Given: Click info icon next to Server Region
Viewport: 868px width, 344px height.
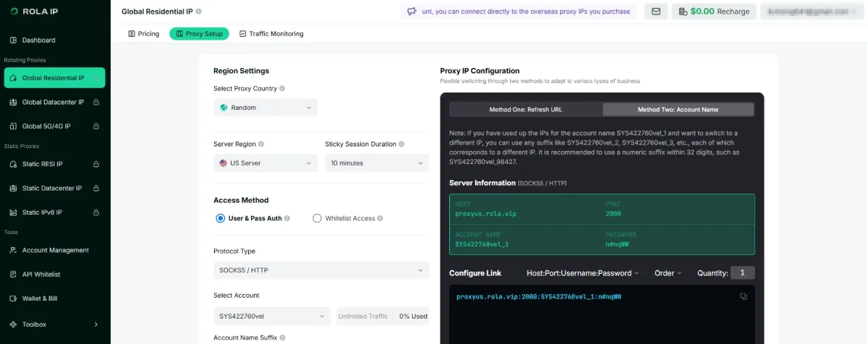Looking at the screenshot, I should coord(261,145).
